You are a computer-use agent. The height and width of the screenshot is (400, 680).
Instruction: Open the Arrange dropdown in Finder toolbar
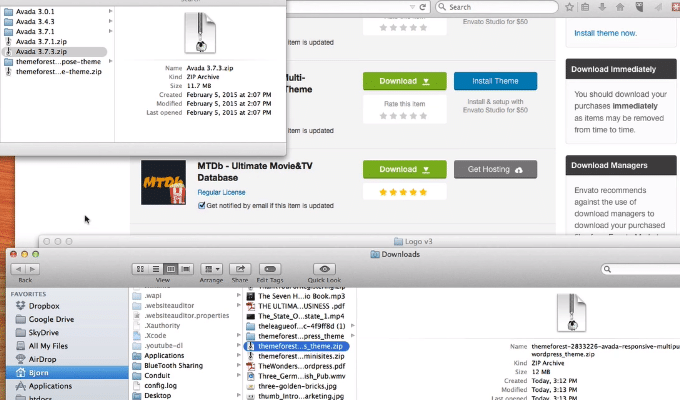pos(211,269)
